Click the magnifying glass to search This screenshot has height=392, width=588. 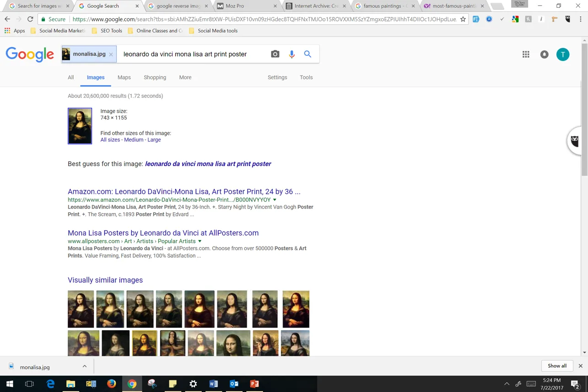click(307, 54)
